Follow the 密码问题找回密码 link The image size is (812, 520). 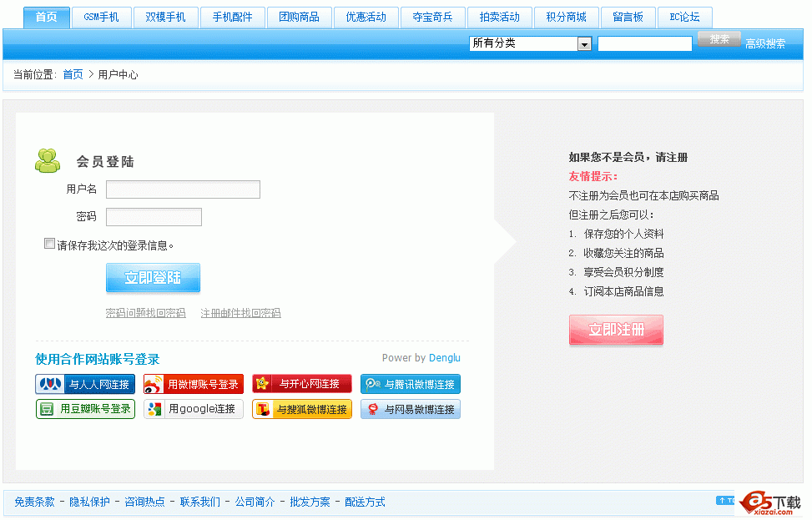point(145,313)
